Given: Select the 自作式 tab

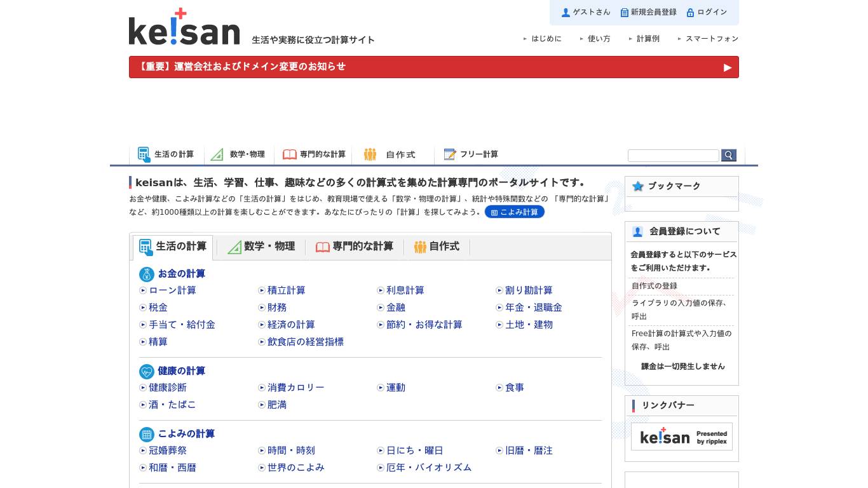Looking at the screenshot, I should 437,247.
